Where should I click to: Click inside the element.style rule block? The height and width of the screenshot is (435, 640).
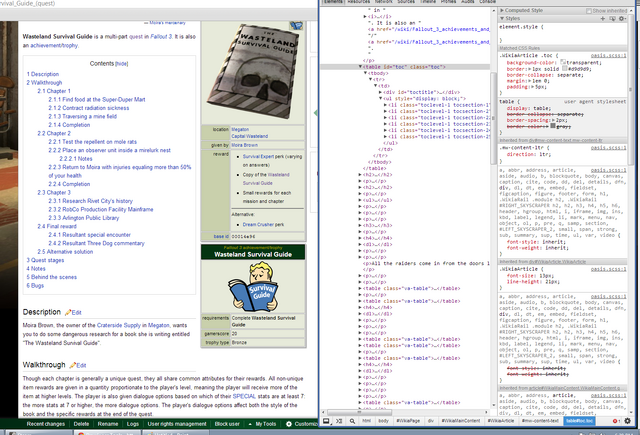[563, 34]
